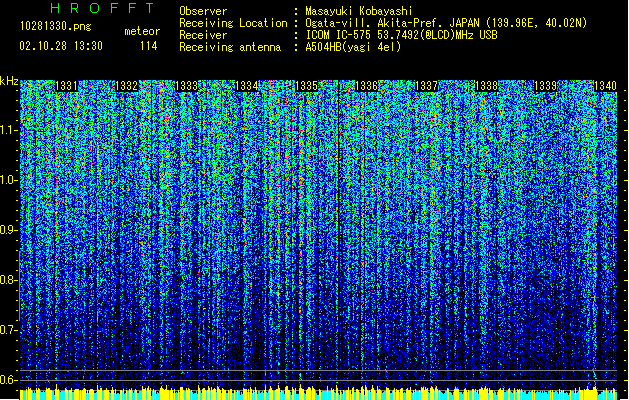The height and width of the screenshot is (400, 629).
Task: Click the 0.6 frequency axis label
Action: point(9,379)
